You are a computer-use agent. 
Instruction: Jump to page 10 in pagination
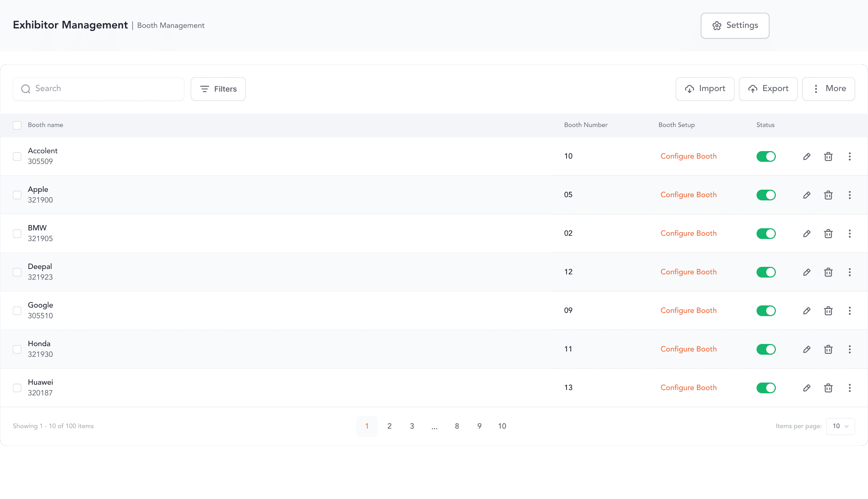(502, 426)
